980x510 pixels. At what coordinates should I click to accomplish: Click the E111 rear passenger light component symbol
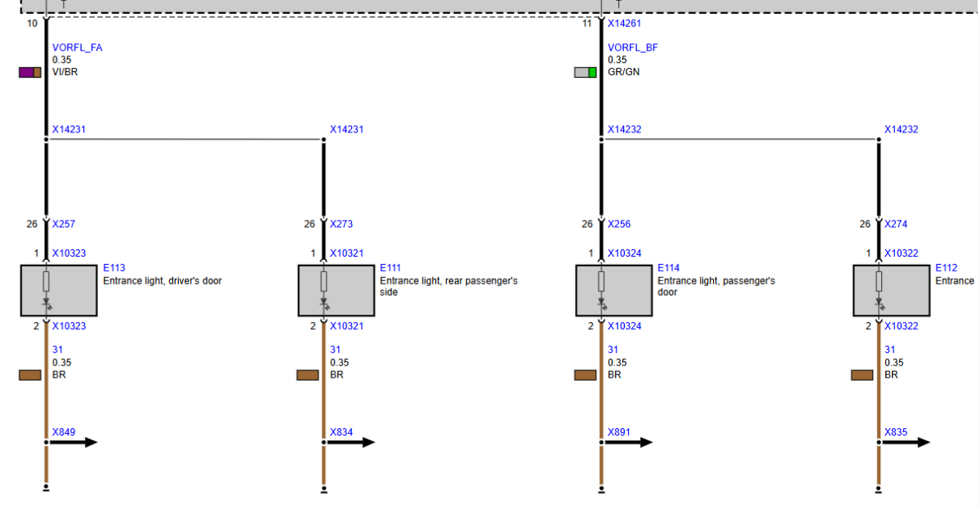336,290
